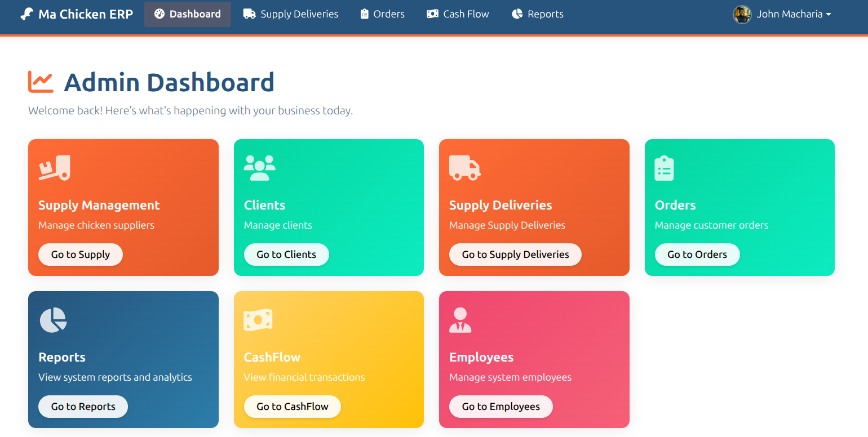Click the clipboard icon on the Orders card
The image size is (868, 437).
664,167
